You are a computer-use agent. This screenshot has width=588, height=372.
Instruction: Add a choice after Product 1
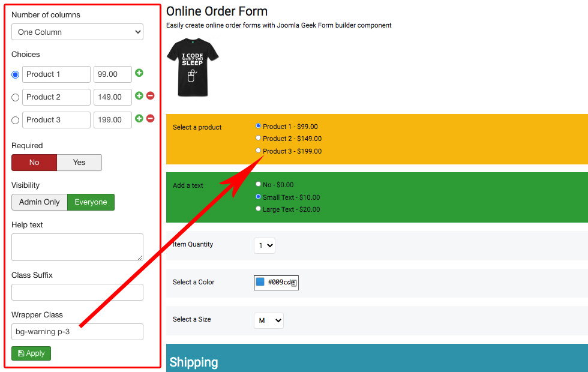click(139, 73)
